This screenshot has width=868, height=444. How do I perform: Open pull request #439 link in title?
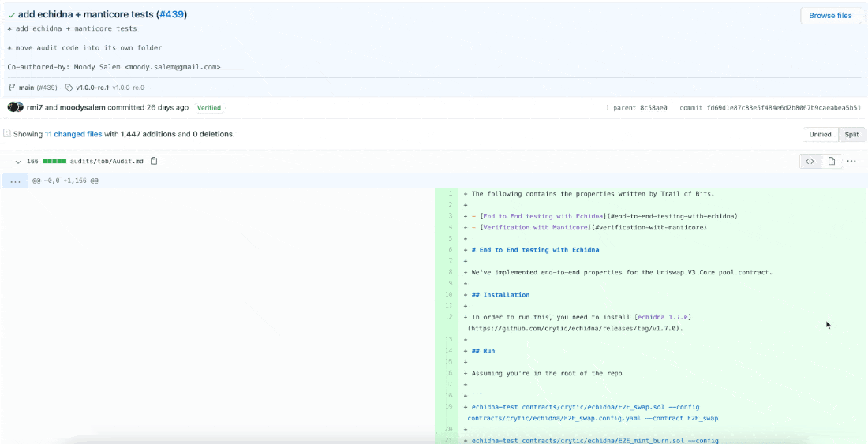171,14
